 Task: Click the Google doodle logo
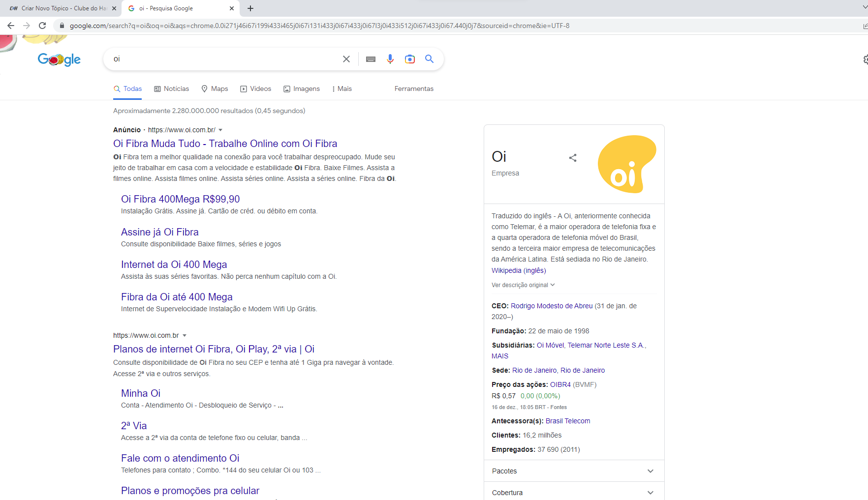point(59,59)
